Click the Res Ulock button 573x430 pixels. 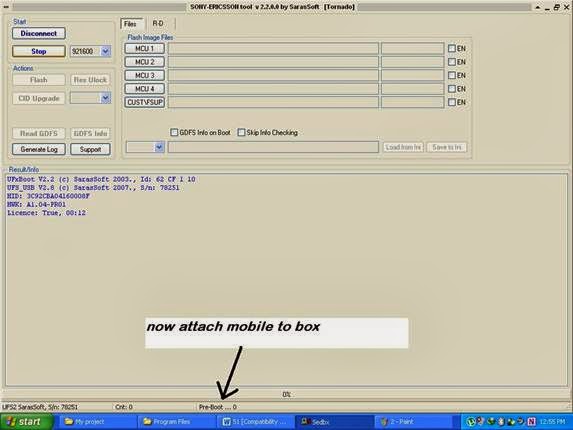click(x=90, y=80)
